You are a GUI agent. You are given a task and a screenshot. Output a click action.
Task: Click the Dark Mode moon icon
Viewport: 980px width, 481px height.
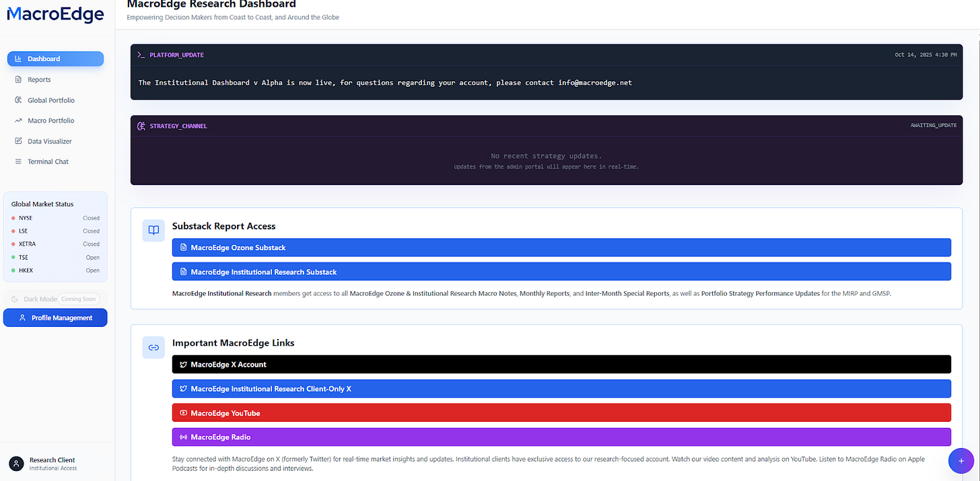(15, 299)
